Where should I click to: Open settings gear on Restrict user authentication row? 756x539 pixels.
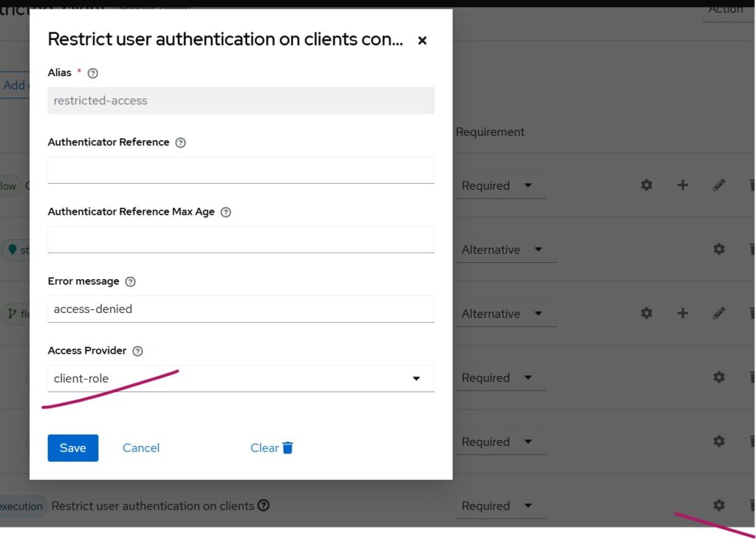[718, 505]
